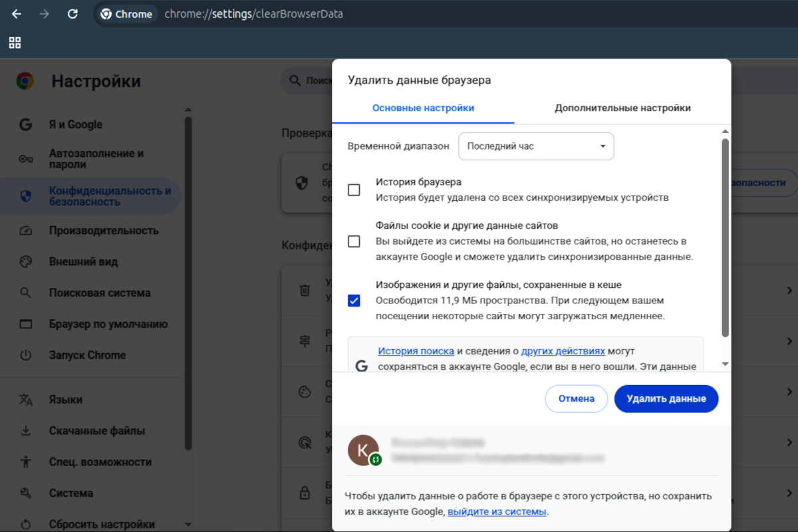Click the scroll-down arrow in the dialog
798x532 pixels.
tap(725, 364)
